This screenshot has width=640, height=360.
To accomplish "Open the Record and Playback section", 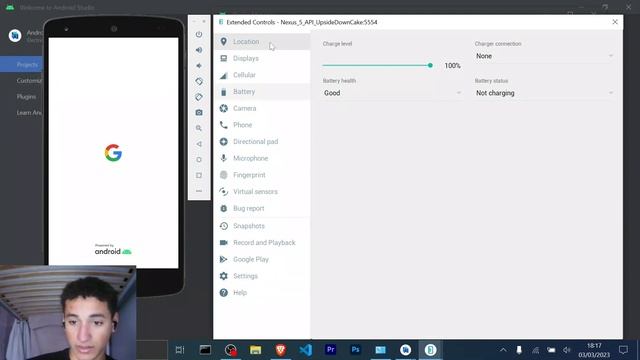I will (262, 242).
